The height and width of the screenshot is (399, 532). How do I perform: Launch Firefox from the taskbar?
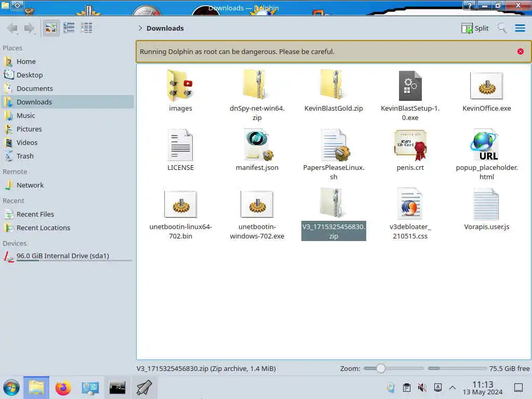(63, 388)
